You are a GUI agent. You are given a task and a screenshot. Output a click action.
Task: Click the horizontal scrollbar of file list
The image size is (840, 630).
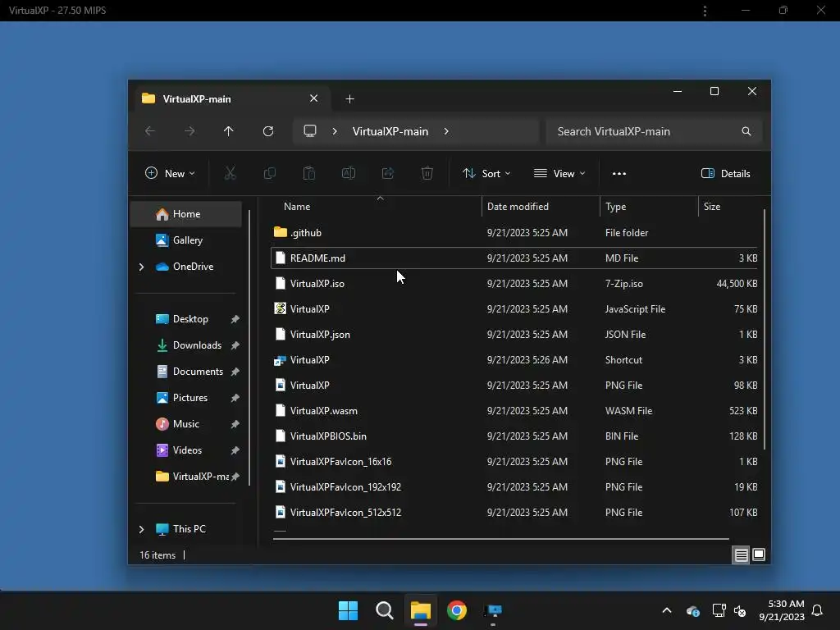click(x=501, y=539)
